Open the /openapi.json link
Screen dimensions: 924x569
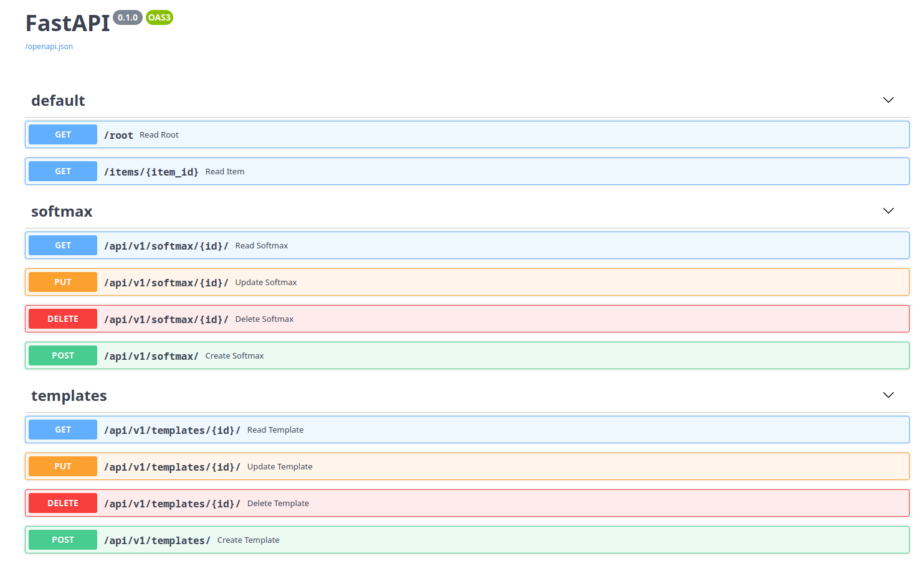click(x=49, y=46)
